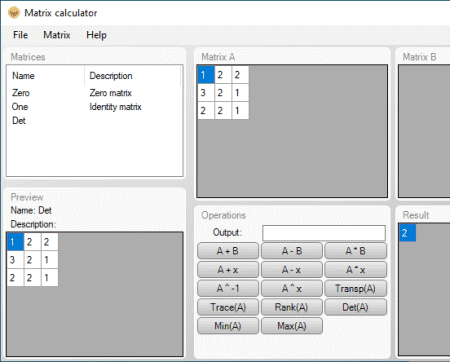Image resolution: width=450 pixels, height=362 pixels.
Task: Find maximum with Max(A) button
Action: tap(292, 326)
